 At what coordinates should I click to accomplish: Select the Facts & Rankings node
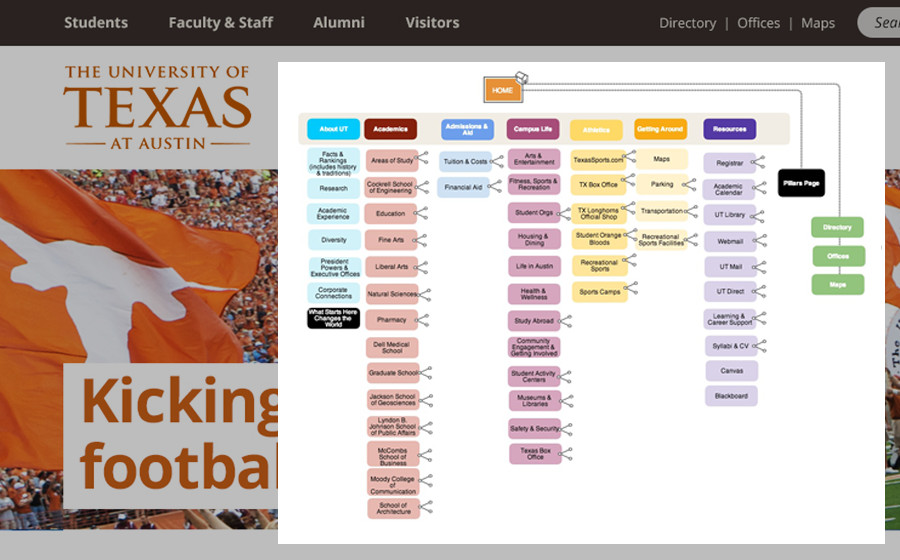click(333, 163)
